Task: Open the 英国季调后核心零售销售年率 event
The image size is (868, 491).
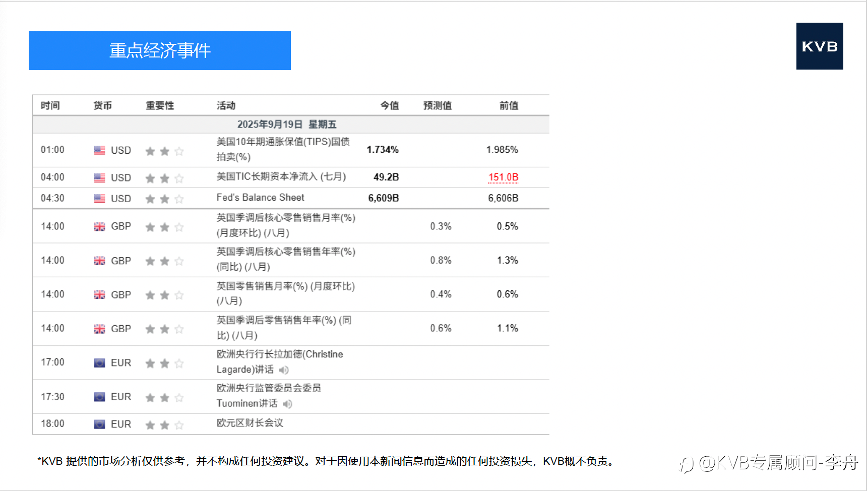Action: 286,259
